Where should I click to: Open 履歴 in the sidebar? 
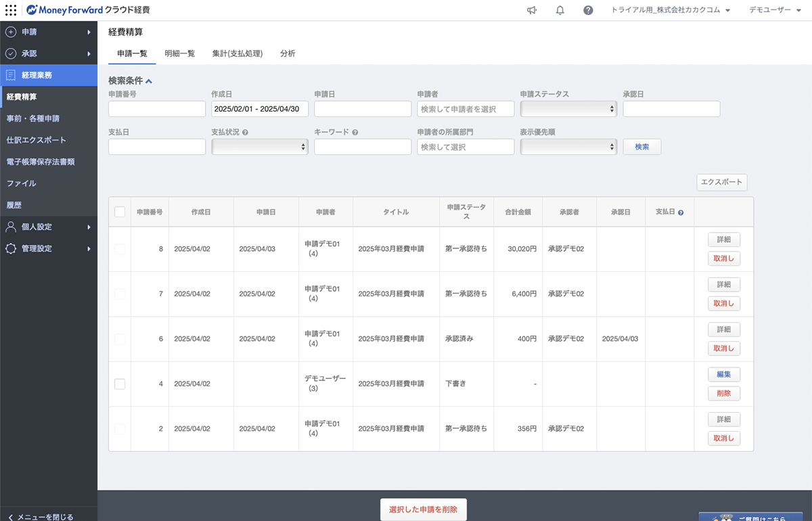[x=49, y=205]
